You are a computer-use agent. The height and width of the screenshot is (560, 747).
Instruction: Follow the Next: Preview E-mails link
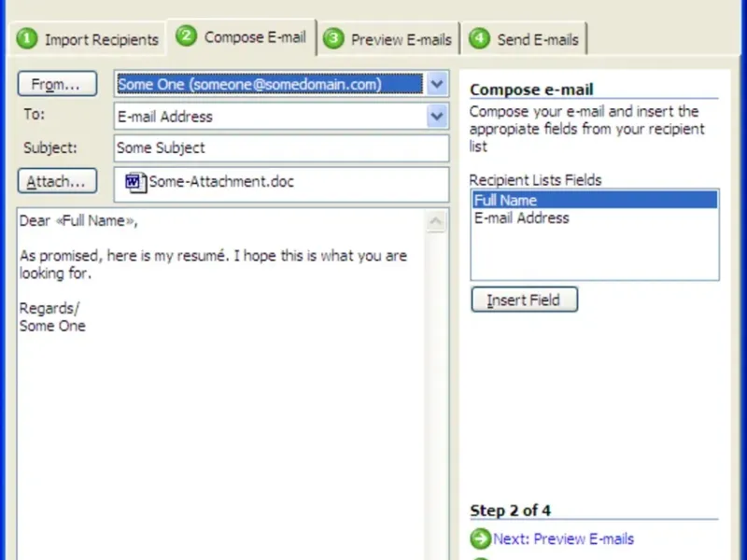coord(563,539)
